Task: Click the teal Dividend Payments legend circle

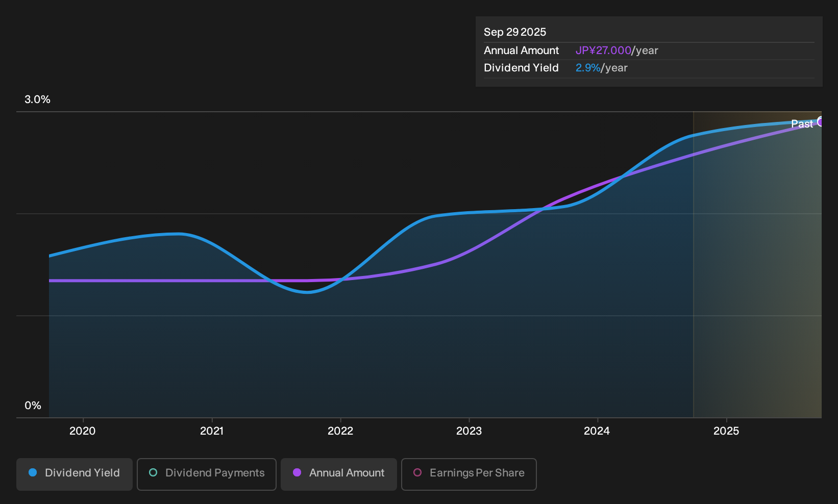Action: 153,473
